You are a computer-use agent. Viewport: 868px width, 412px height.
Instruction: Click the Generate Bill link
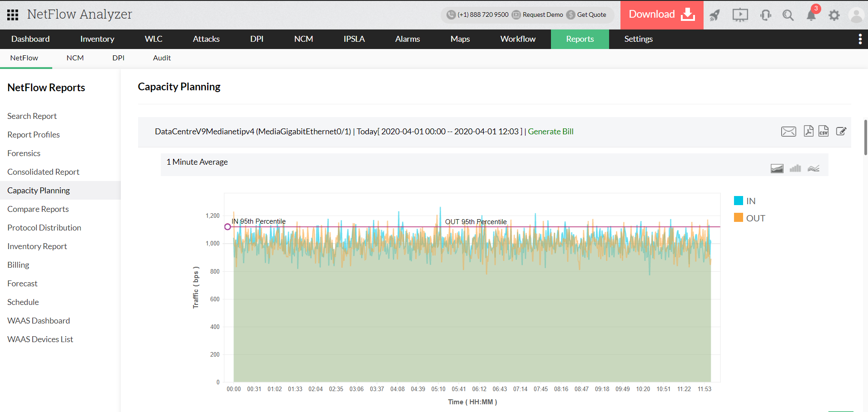tap(550, 132)
